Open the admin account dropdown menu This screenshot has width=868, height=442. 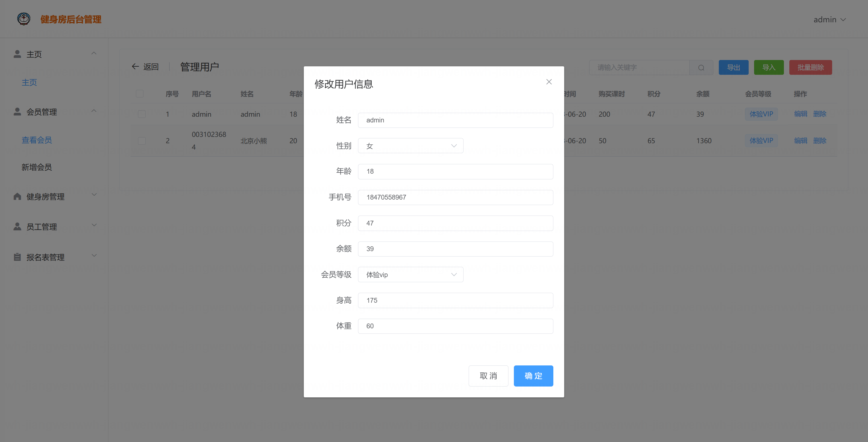click(x=829, y=20)
